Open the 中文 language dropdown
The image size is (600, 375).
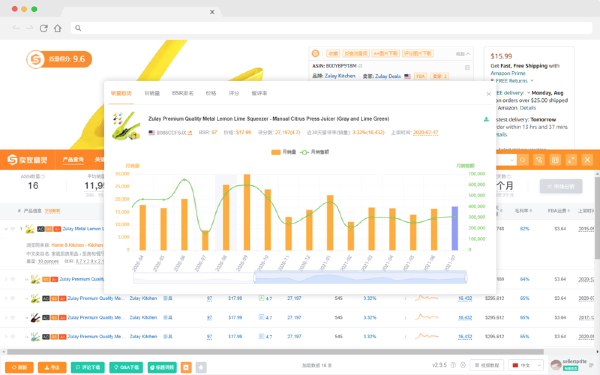tap(528, 365)
